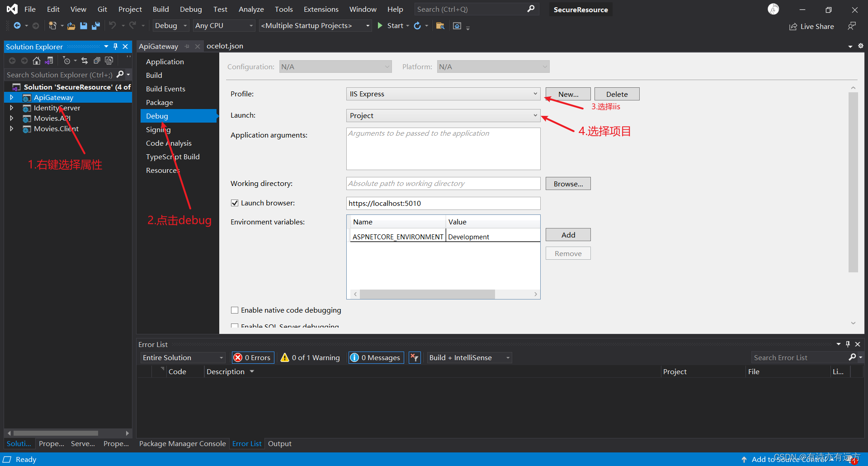Click the user account avatar icon
The width and height of the screenshot is (868, 466).
774,9
